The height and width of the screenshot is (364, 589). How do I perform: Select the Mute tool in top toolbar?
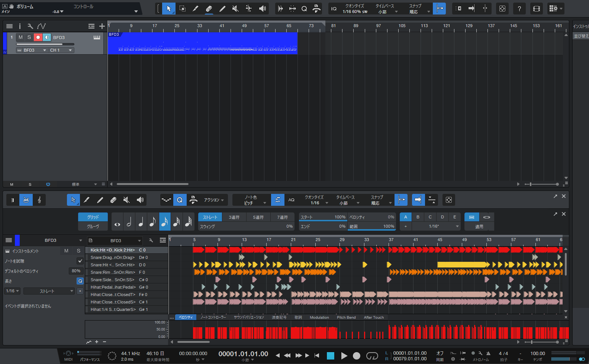click(235, 9)
